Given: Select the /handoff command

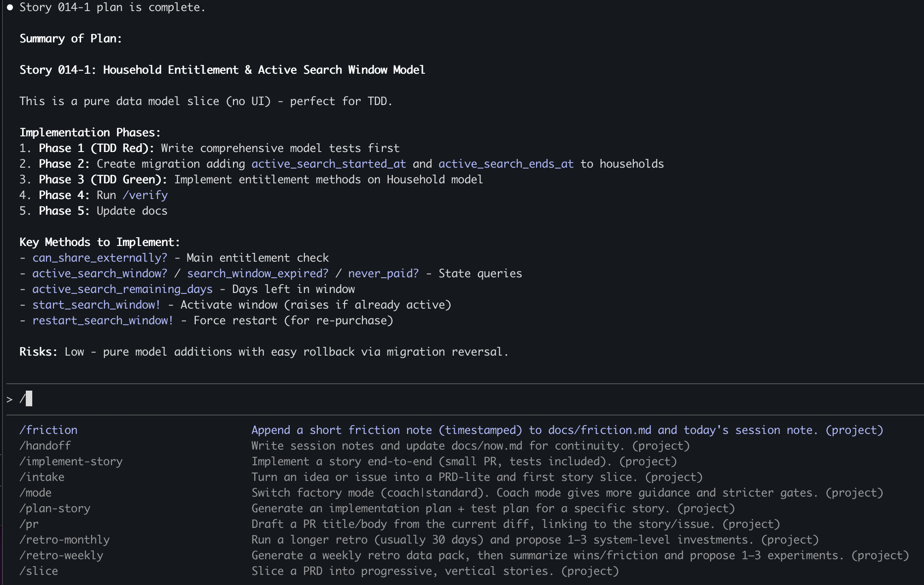Looking at the screenshot, I should coord(45,445).
